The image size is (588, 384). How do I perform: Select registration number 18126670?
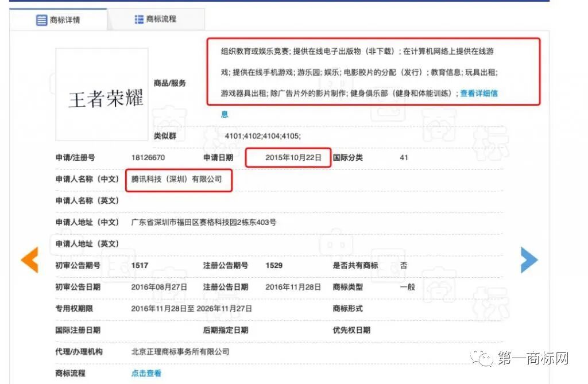[x=148, y=157]
